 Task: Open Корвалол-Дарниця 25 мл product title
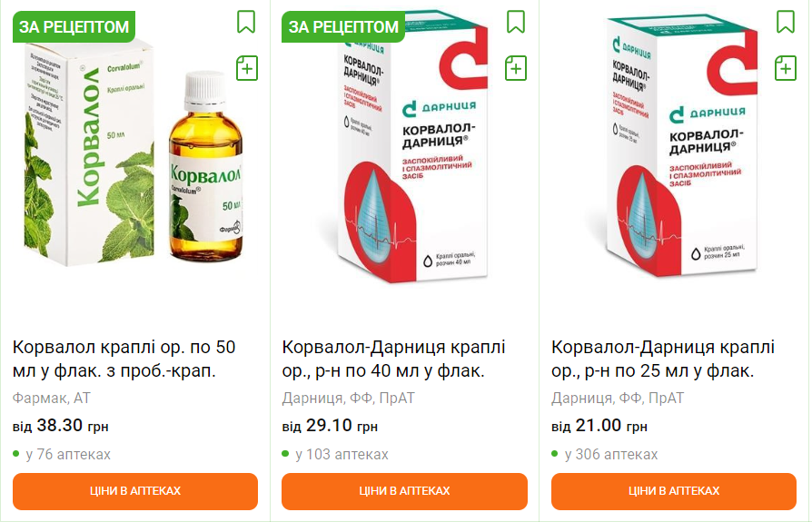[x=663, y=359]
